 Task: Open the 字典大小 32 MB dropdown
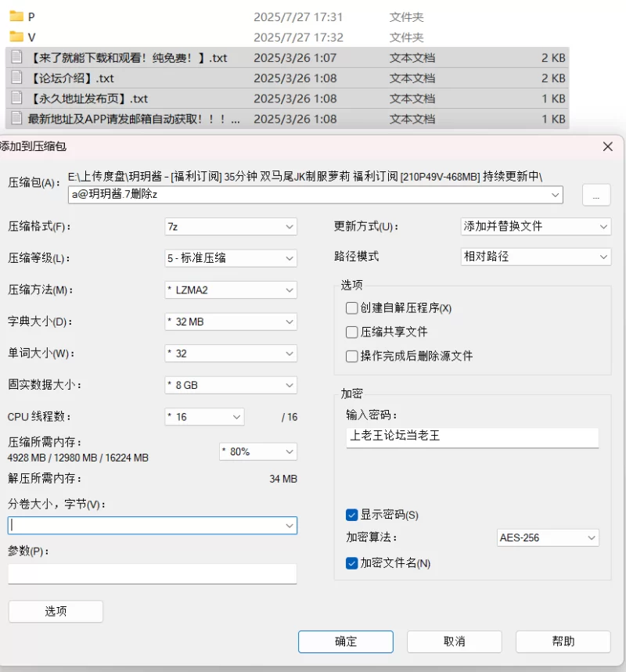(231, 322)
